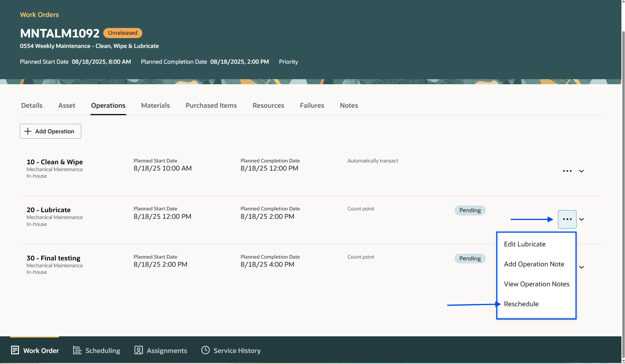625x364 pixels.
Task: Click the plus icon on Add Operation
Action: point(28,131)
